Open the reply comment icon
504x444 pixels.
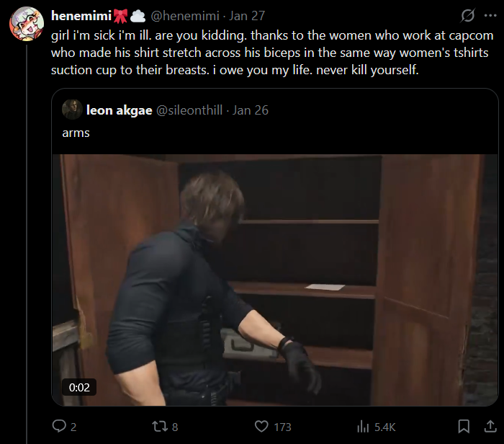(x=59, y=426)
